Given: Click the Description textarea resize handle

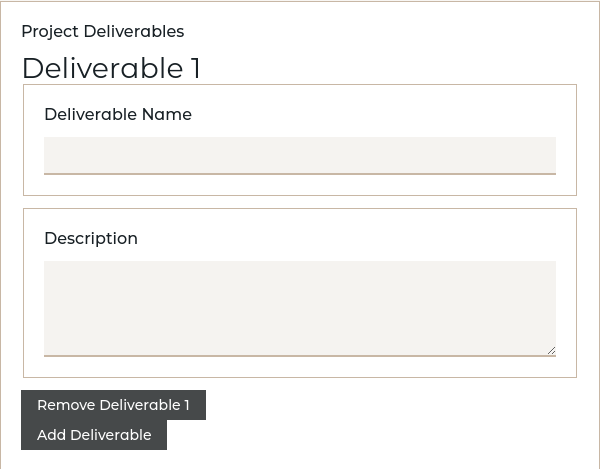Looking at the screenshot, I should point(551,350).
